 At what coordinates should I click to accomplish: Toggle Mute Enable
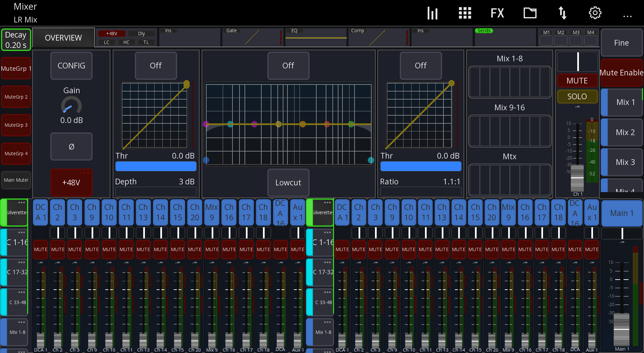[622, 73]
